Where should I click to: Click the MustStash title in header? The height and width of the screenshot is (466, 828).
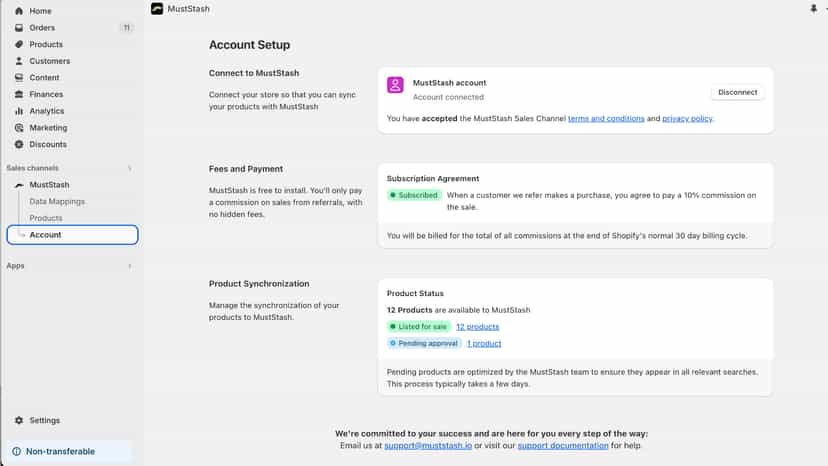pos(189,9)
